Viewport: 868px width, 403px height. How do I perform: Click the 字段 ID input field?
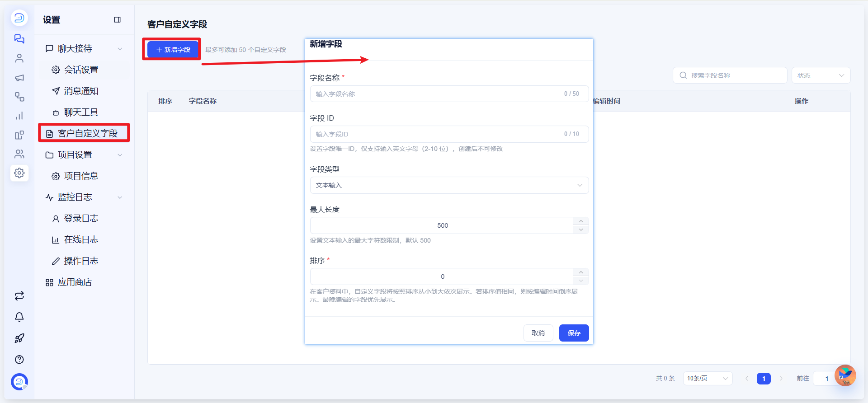[449, 134]
